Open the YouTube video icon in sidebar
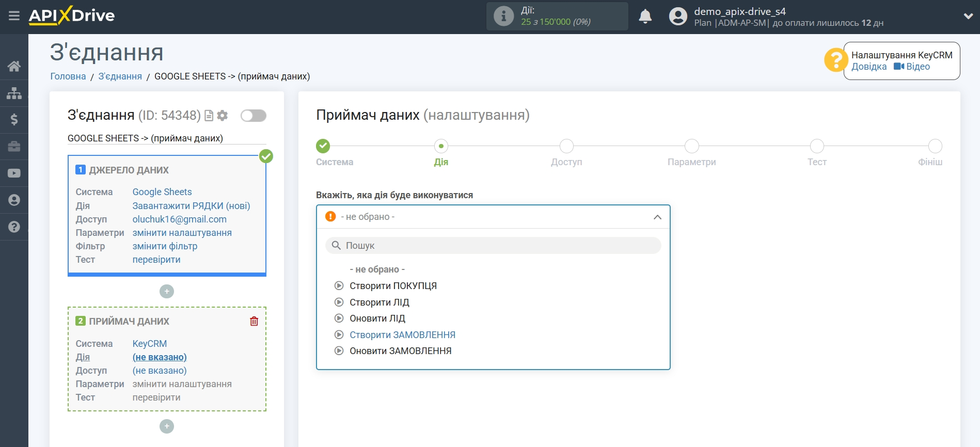Viewport: 980px width, 447px height. (14, 173)
